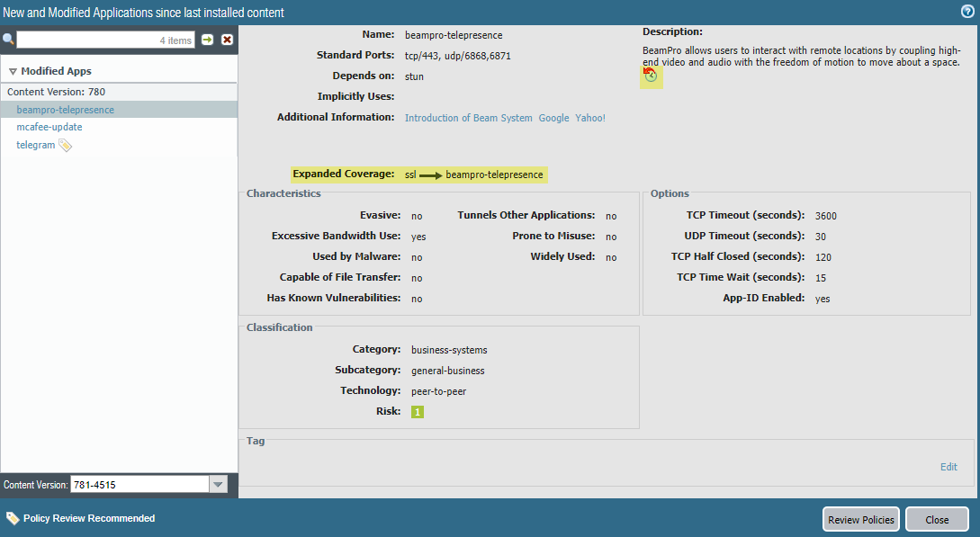Select mcafee-update in the app list

pos(49,127)
